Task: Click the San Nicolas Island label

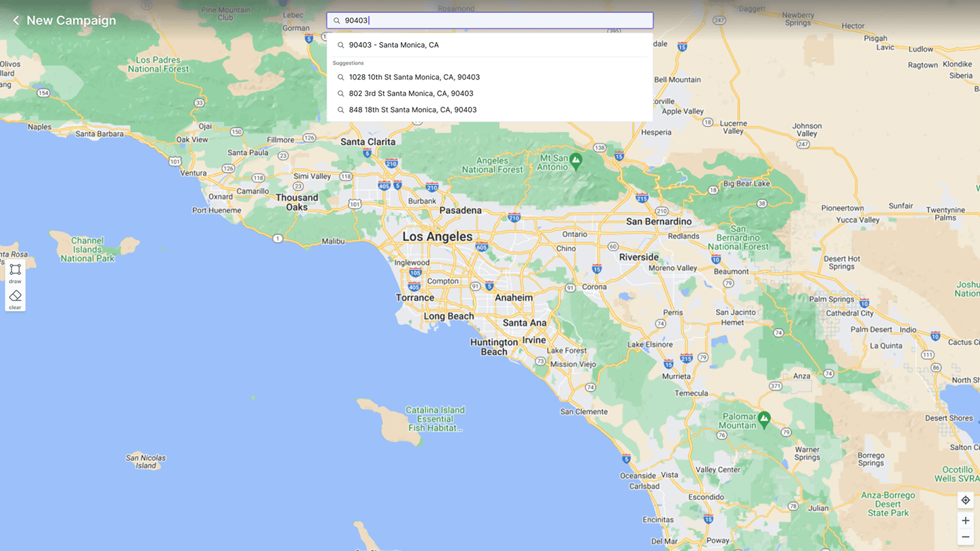Action: point(146,462)
